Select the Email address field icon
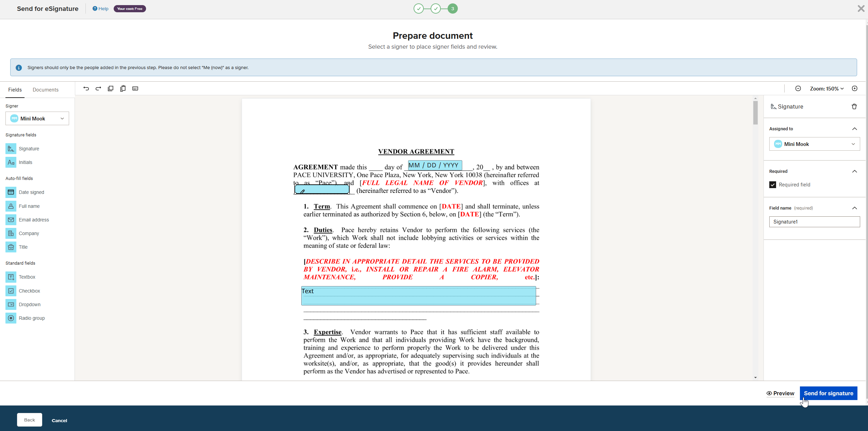The width and height of the screenshot is (868, 431). coord(11,220)
